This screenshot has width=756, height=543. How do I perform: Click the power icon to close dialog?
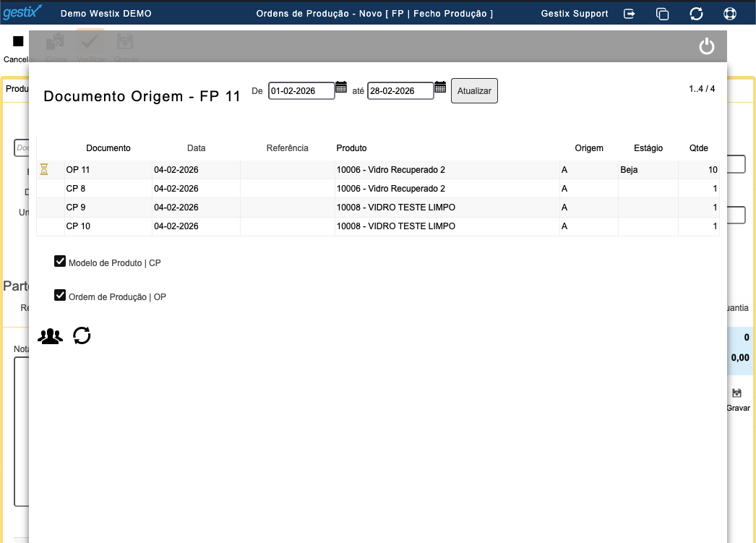[706, 47]
